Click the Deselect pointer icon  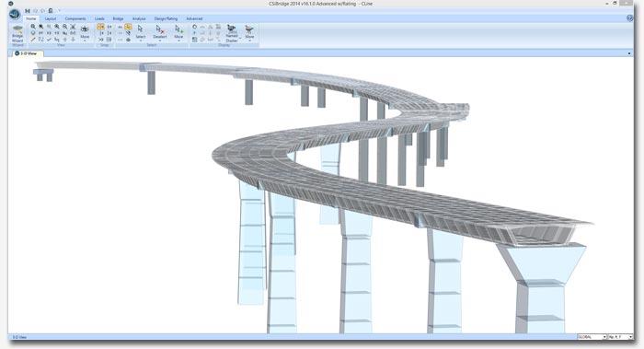160,32
